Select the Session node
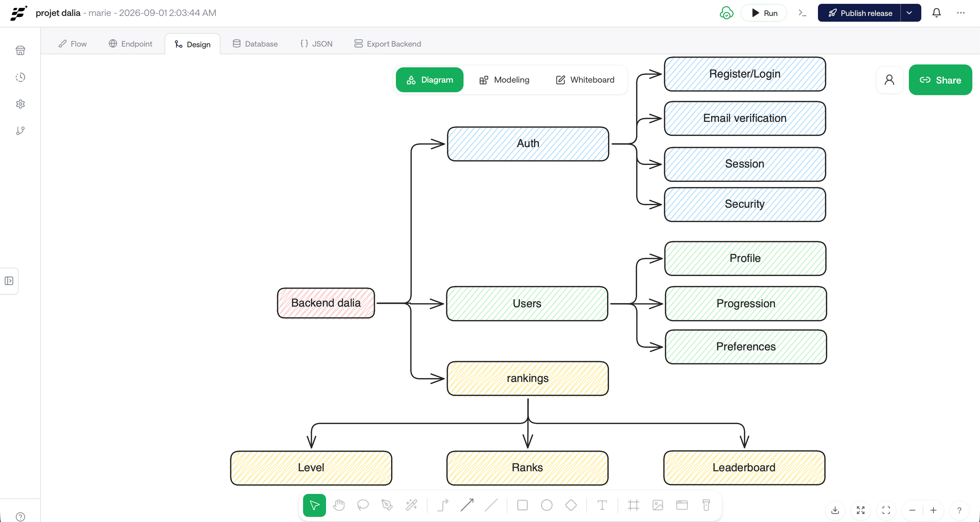 click(x=745, y=164)
